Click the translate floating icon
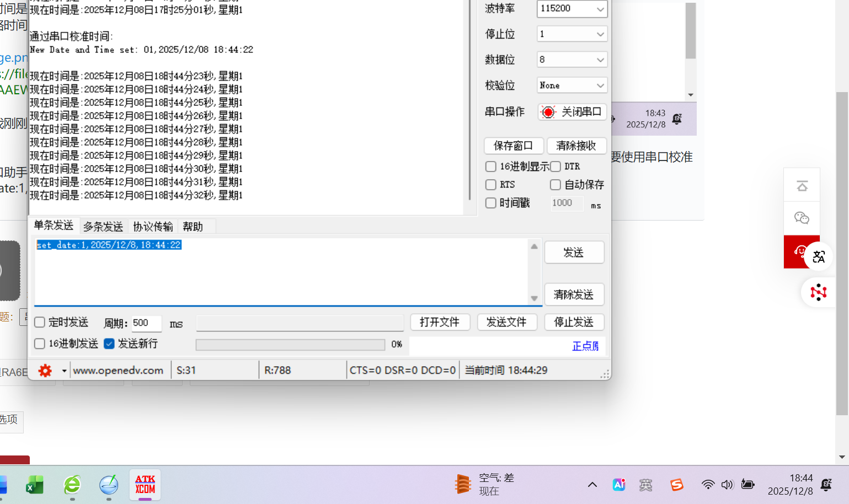 (819, 256)
